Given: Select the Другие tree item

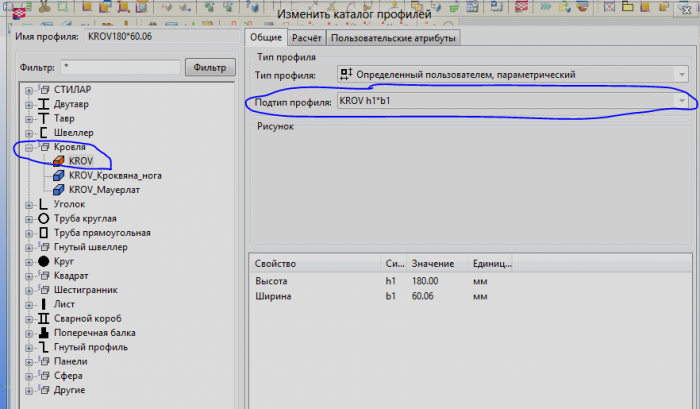Looking at the screenshot, I should tap(69, 390).
